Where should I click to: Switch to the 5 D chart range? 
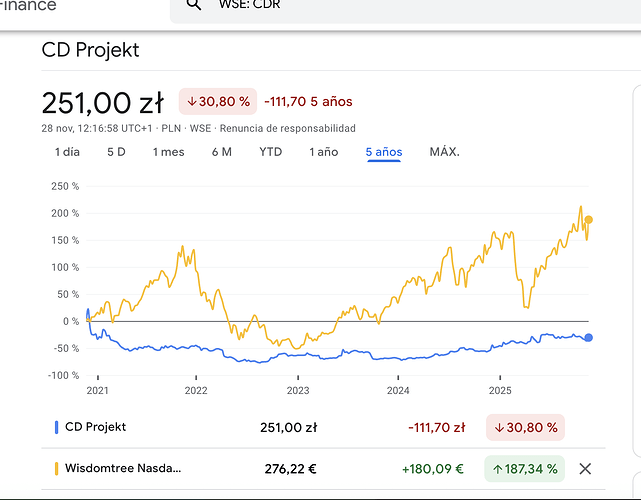(x=116, y=152)
